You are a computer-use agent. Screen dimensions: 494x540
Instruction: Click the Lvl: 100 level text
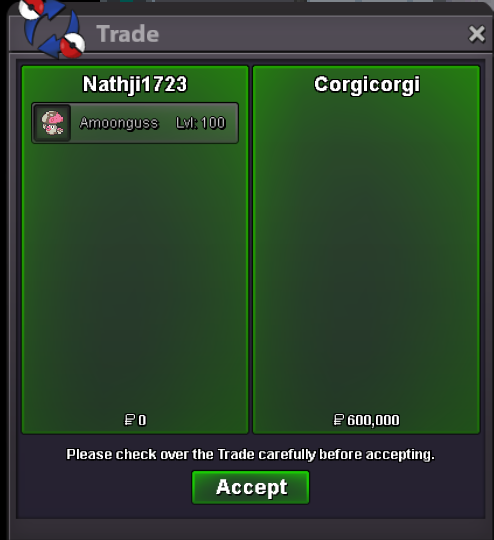[x=200, y=123]
